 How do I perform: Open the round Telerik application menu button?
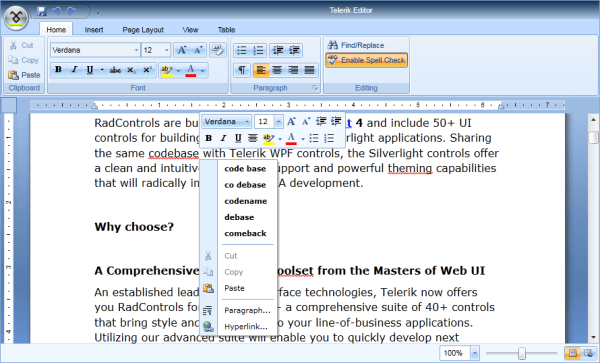(16, 18)
